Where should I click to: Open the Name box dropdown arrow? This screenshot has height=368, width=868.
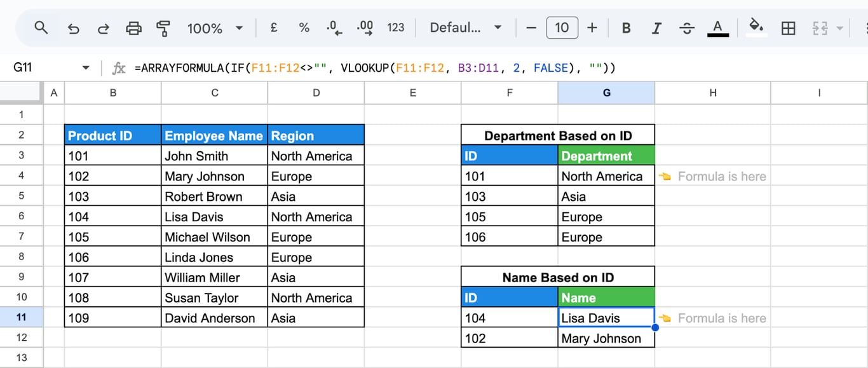[x=86, y=67]
